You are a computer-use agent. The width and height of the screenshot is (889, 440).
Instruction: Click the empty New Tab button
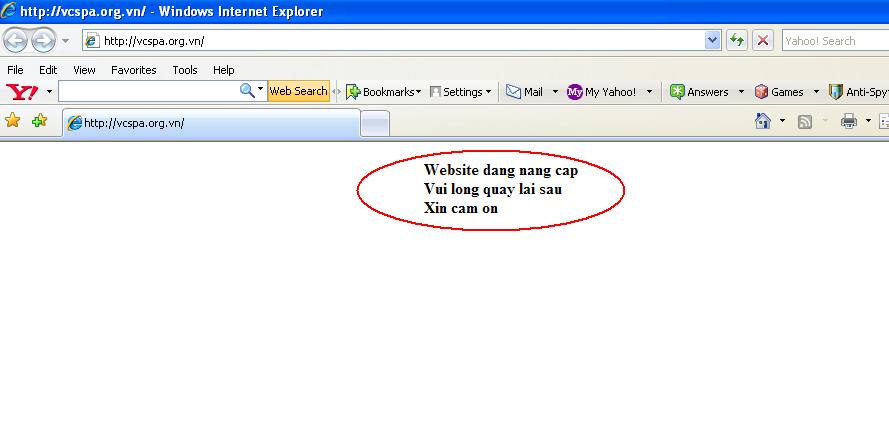(375, 124)
